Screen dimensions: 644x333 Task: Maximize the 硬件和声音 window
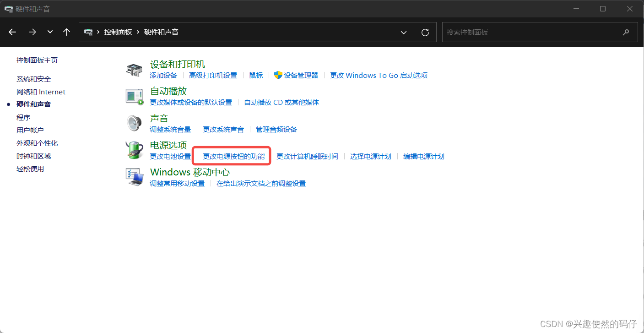603,9
